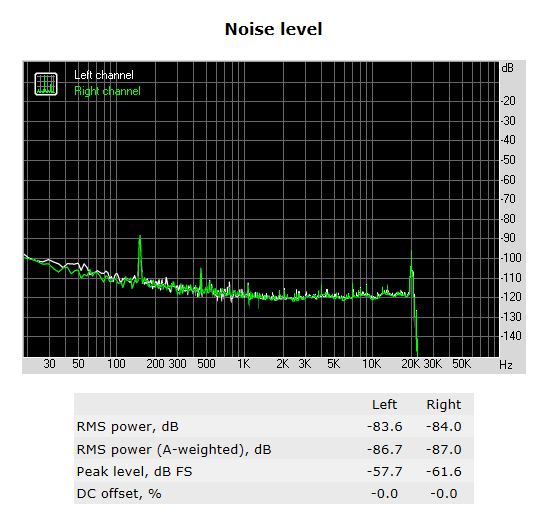Click the -83.6 left RMS value
This screenshot has width=552, height=532.
[x=384, y=427]
